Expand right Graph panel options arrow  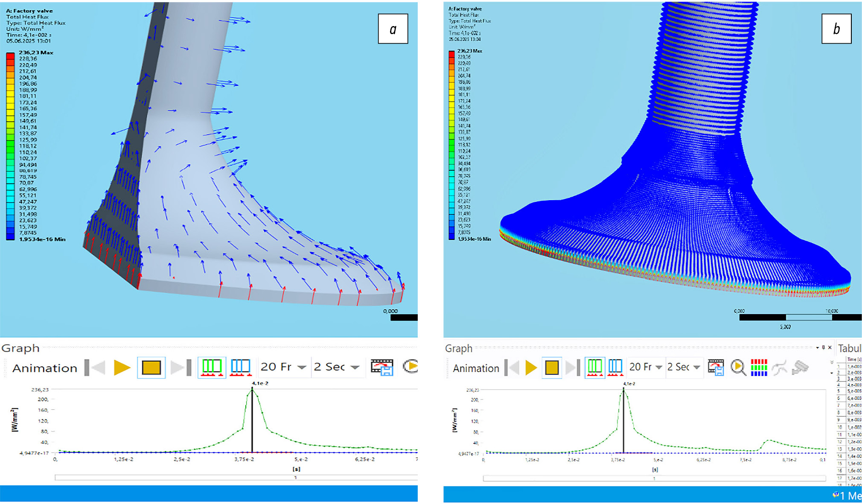(x=817, y=348)
